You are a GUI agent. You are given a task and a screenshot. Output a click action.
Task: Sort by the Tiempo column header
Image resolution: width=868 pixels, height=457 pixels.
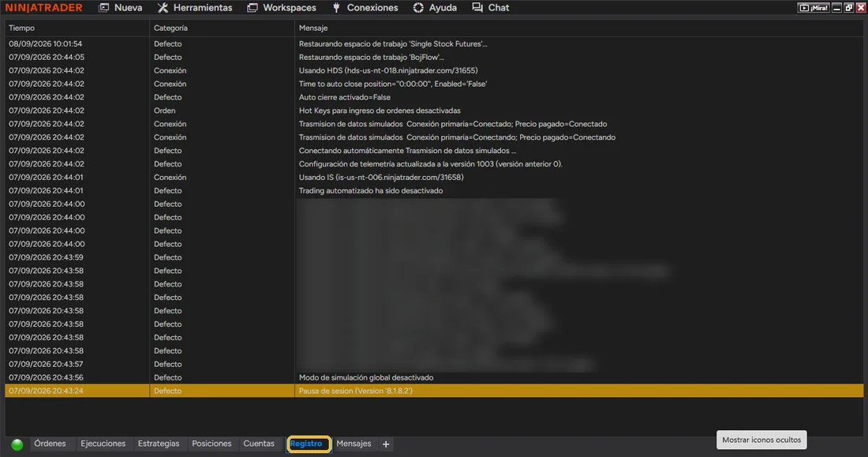click(x=77, y=28)
